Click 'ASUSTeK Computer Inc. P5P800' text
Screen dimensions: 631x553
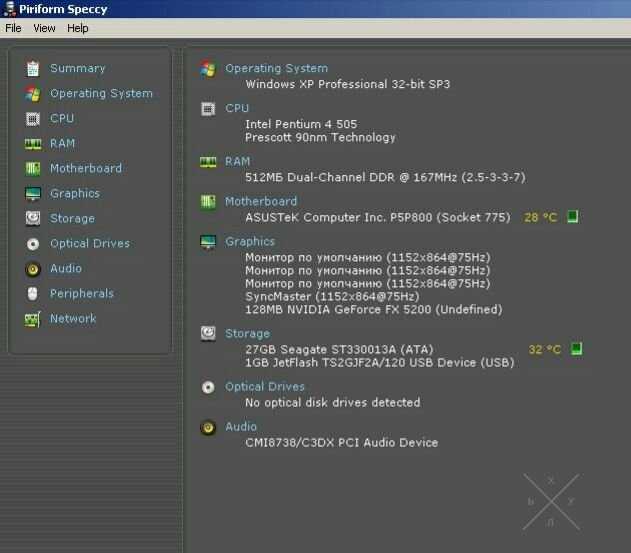[339, 217]
